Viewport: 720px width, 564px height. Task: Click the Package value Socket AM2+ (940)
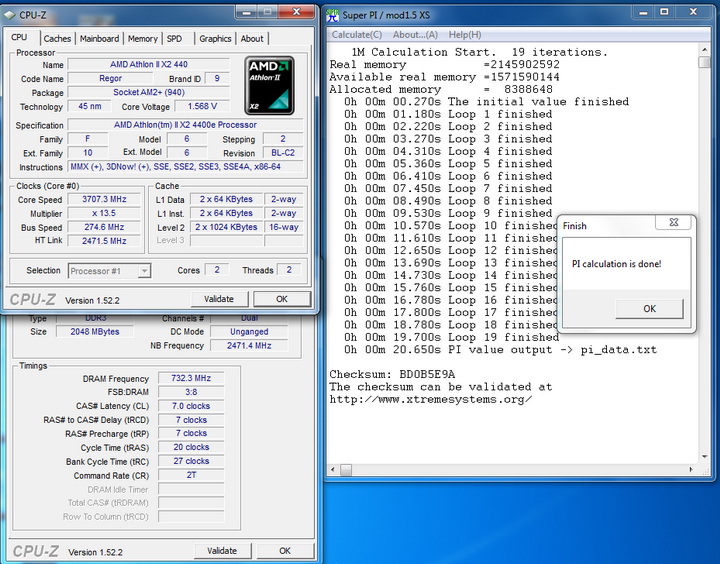point(149,92)
